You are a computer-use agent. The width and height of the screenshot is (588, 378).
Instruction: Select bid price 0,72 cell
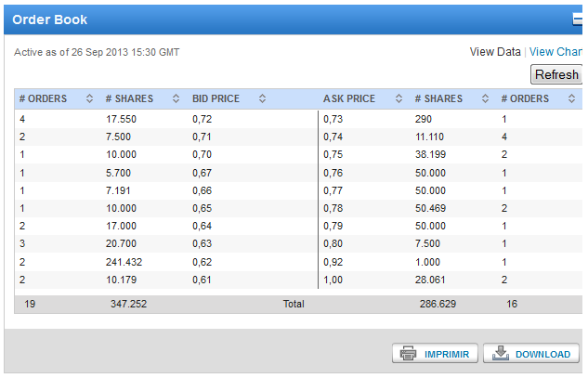tap(203, 119)
